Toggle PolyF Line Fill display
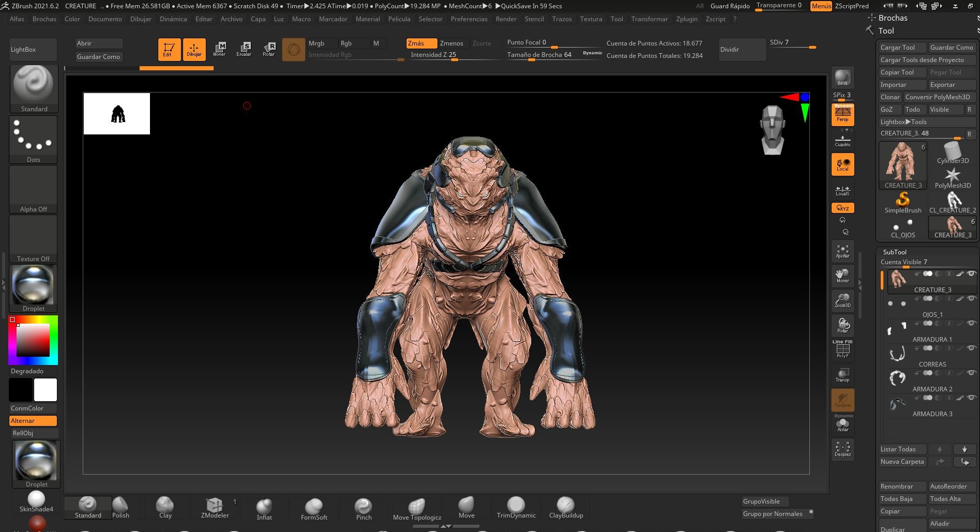The height and width of the screenshot is (532, 980). pos(842,349)
